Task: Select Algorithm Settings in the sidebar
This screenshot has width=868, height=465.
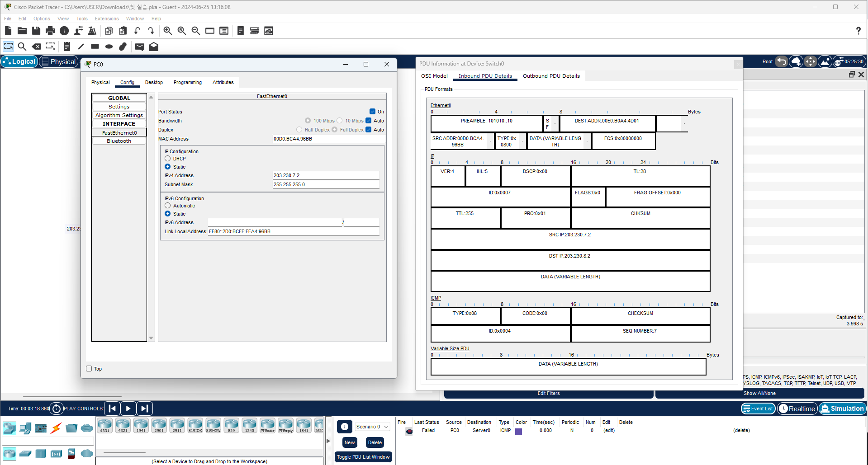Action: coord(119,115)
